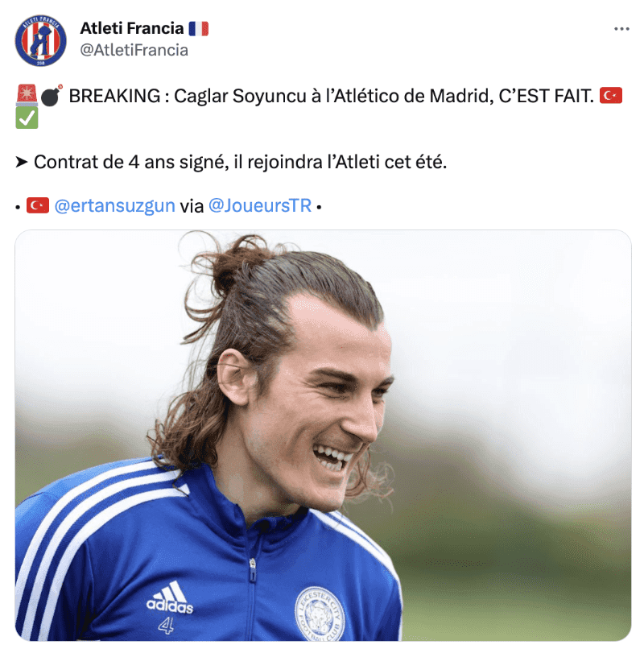
Task: Open the @JoueursTR mention
Action: click(x=260, y=205)
